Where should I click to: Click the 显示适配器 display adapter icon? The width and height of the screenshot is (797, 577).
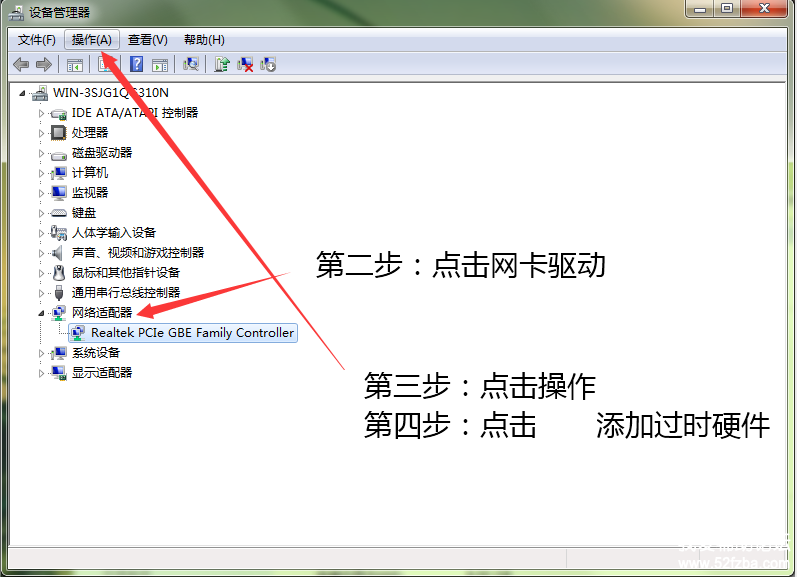pos(59,373)
